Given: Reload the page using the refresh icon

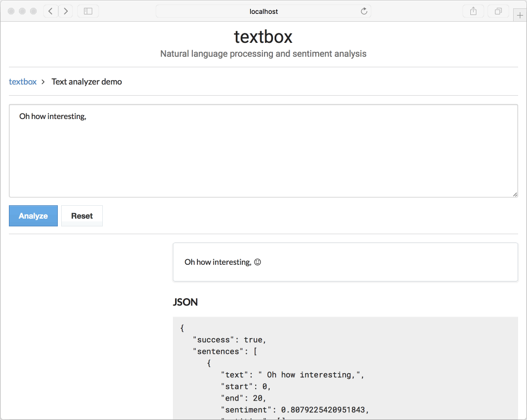Looking at the screenshot, I should 364,11.
